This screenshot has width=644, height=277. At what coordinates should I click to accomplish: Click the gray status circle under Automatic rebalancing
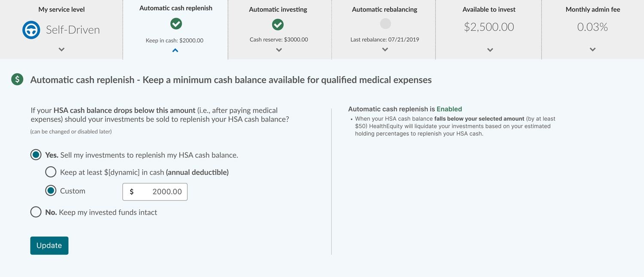(x=386, y=24)
